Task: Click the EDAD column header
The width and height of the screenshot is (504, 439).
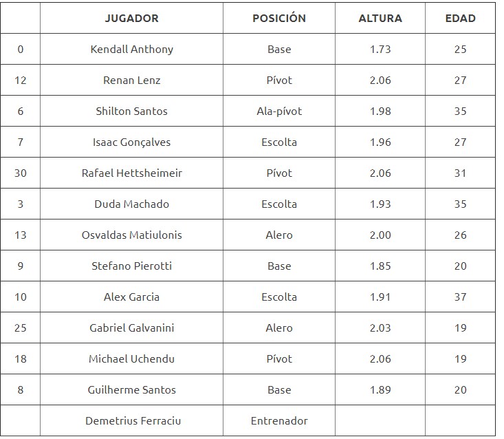Action: [460, 19]
